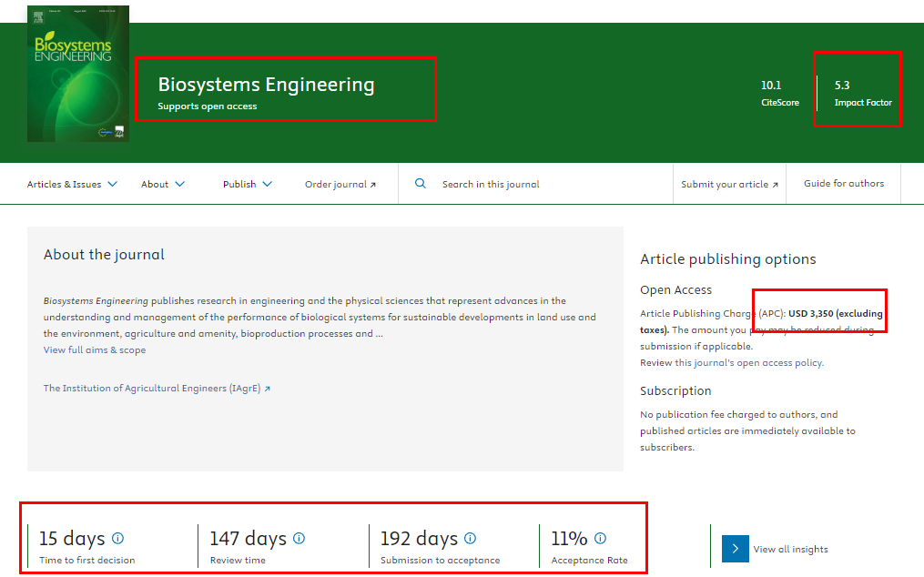Click the Biosystems Engineering journal cover
924x577 pixels.
click(77, 73)
